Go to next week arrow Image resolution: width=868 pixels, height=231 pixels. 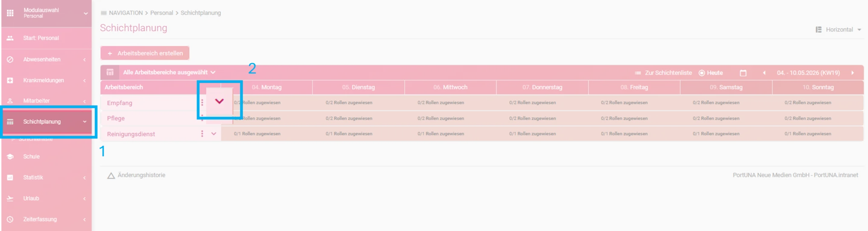point(853,73)
